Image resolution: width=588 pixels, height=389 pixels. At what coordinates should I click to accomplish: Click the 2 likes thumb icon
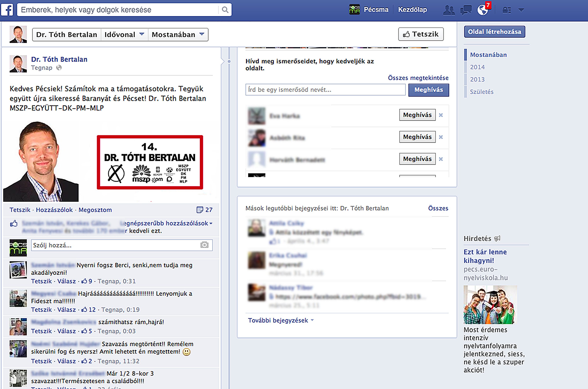(x=84, y=361)
